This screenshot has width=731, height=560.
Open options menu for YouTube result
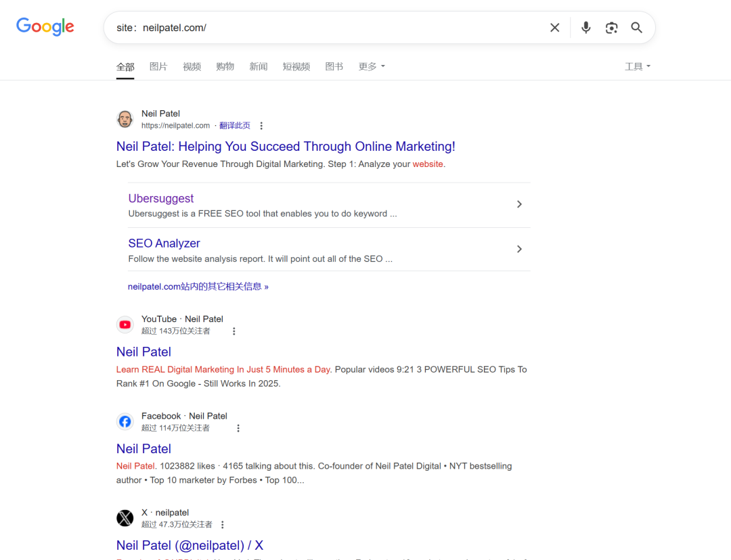(234, 331)
